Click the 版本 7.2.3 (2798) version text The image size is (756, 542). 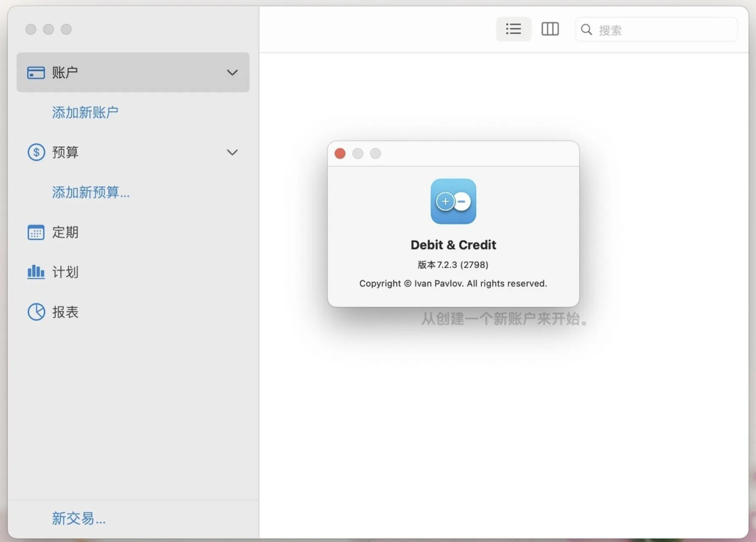[453, 265]
